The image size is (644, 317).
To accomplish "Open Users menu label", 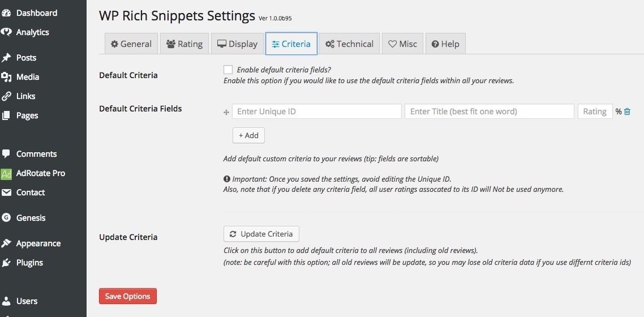I will click(x=27, y=301).
